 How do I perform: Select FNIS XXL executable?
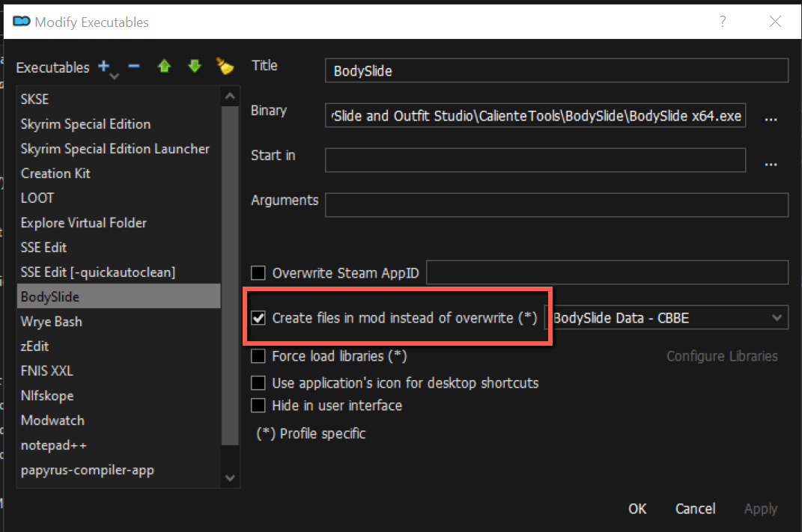118,370
